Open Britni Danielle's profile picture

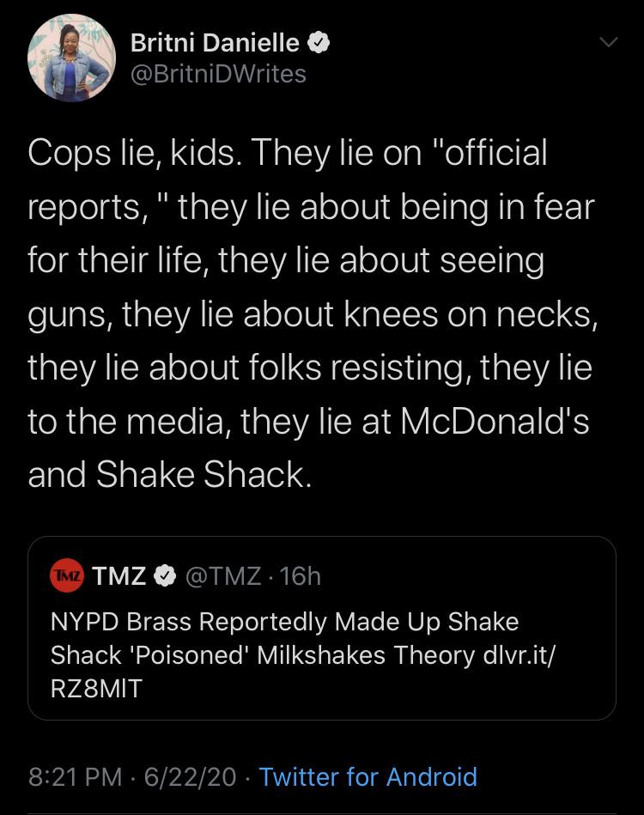[x=71, y=58]
